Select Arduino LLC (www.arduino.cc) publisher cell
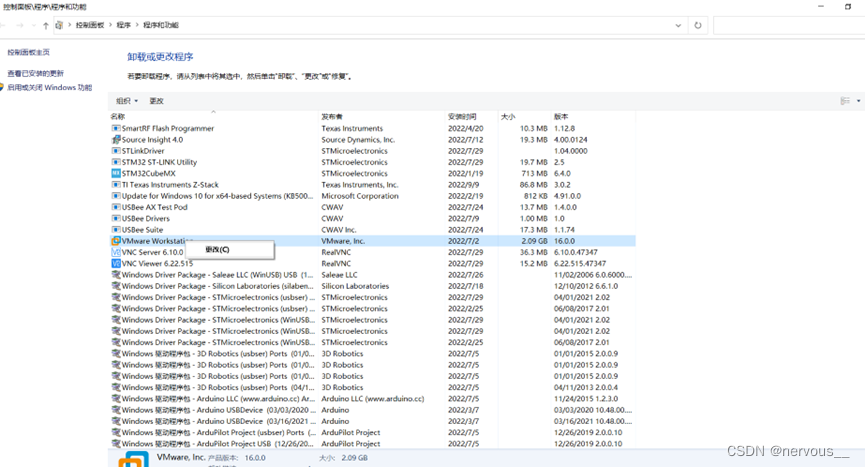The height and width of the screenshot is (467, 865). (372, 399)
